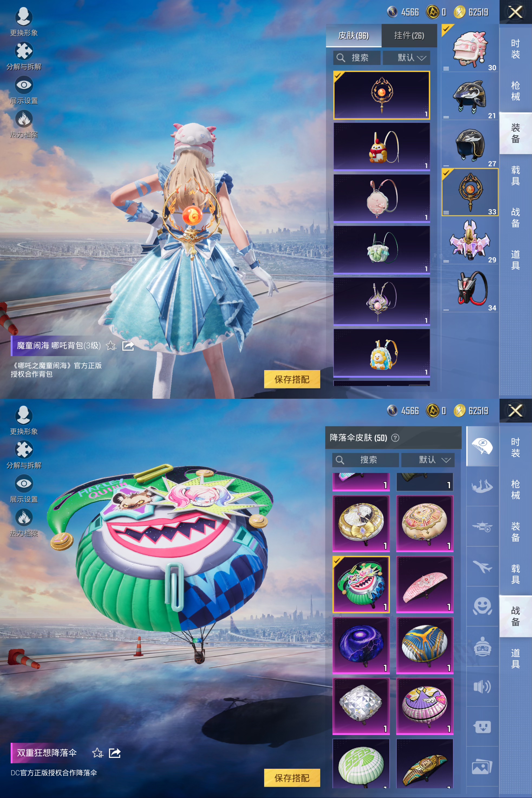Open 分解与拆解 puzzle icon on the parachute screen
This screenshot has height=798, width=532.
pyautogui.click(x=24, y=450)
